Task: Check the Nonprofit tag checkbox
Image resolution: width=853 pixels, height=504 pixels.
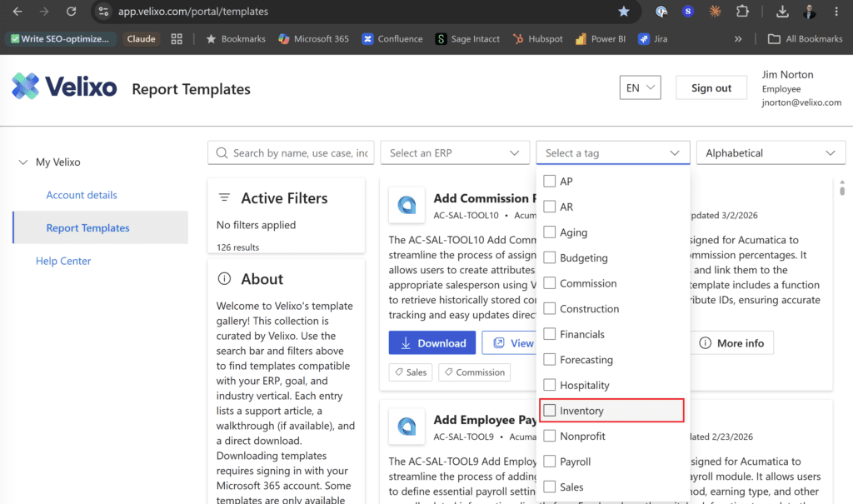Action: [x=550, y=436]
